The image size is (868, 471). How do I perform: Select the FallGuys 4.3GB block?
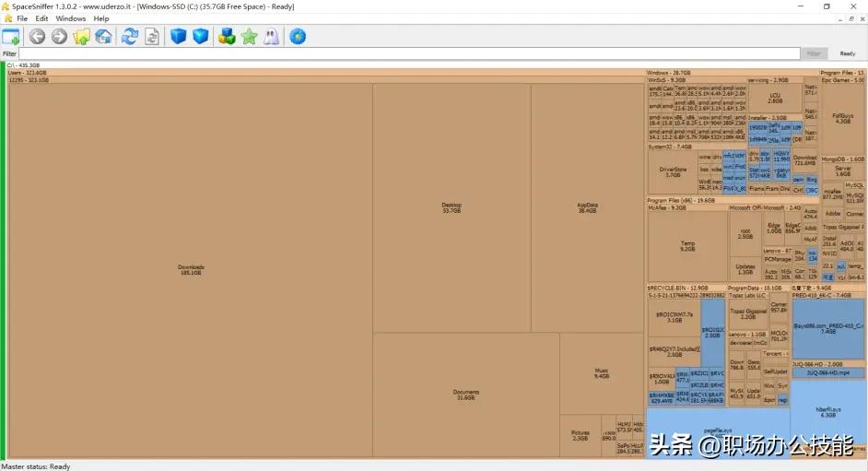(x=842, y=119)
